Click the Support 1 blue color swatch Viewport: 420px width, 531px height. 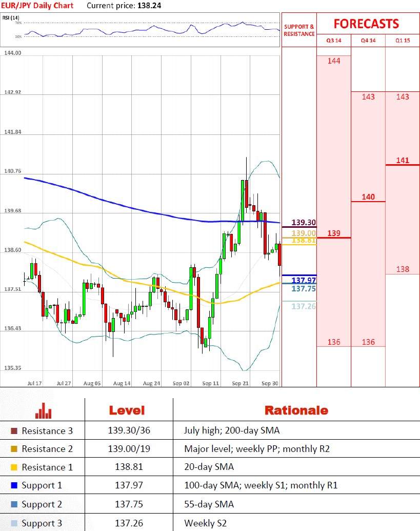coord(14,485)
